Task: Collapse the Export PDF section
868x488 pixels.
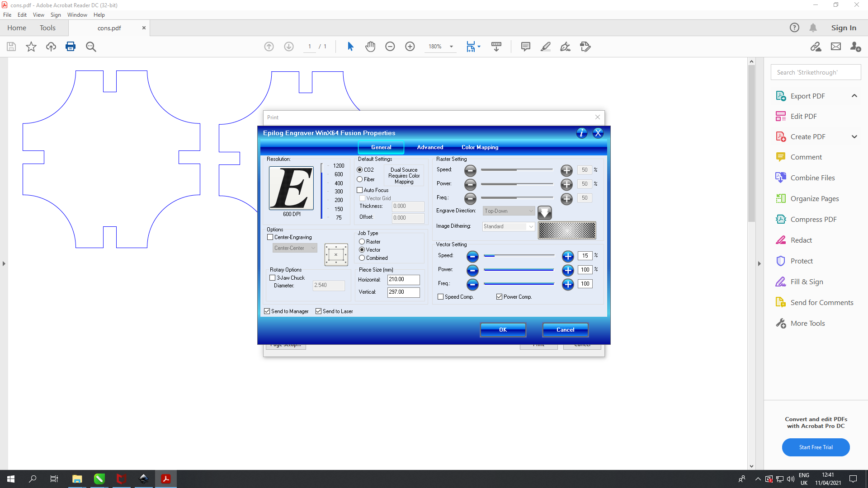Action: pos(854,96)
